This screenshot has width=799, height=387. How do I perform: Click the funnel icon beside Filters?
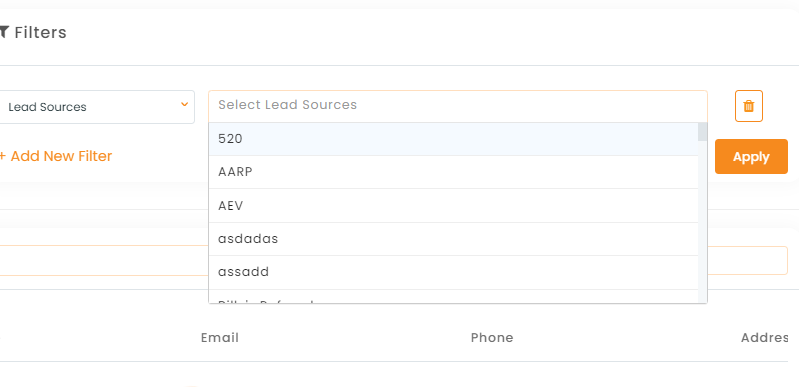click(4, 32)
